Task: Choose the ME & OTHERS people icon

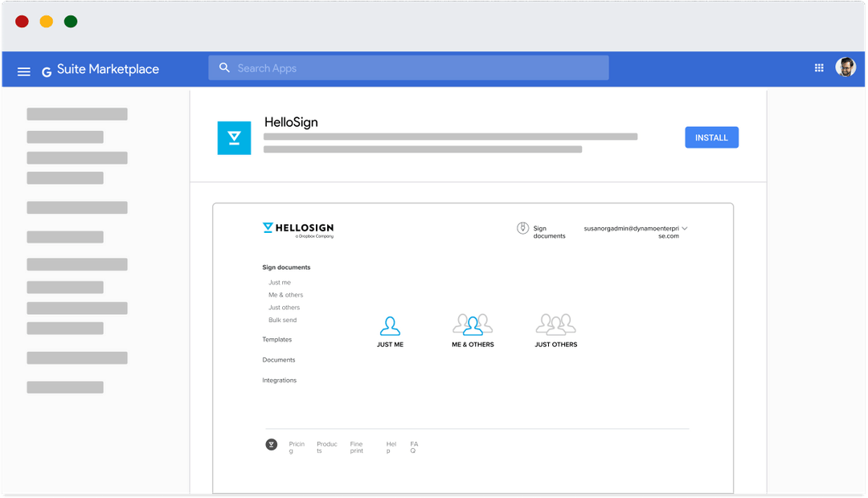Action: (x=473, y=325)
